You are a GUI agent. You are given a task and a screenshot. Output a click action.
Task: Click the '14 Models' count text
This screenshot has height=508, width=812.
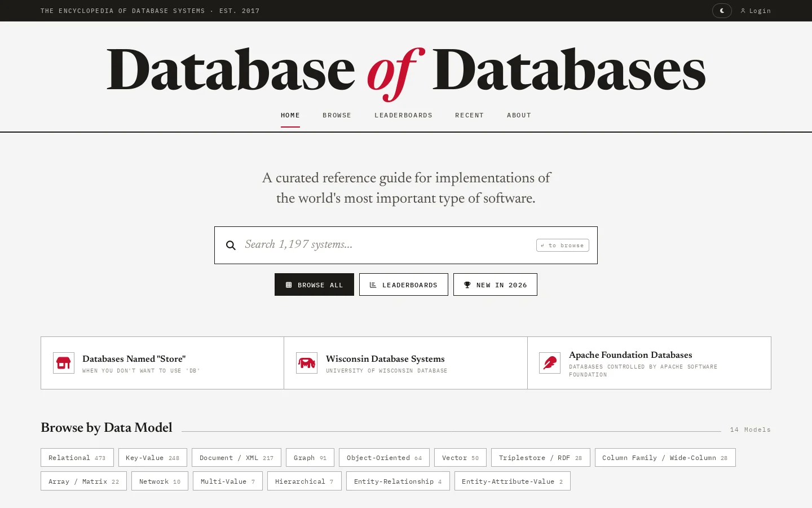point(751,430)
